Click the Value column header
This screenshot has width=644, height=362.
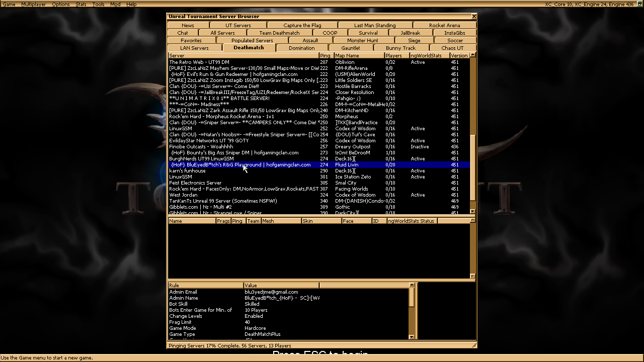point(281,285)
